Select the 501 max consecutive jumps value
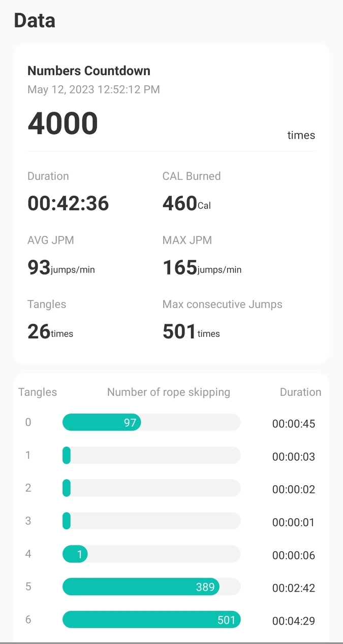The image size is (343, 644). [191, 332]
